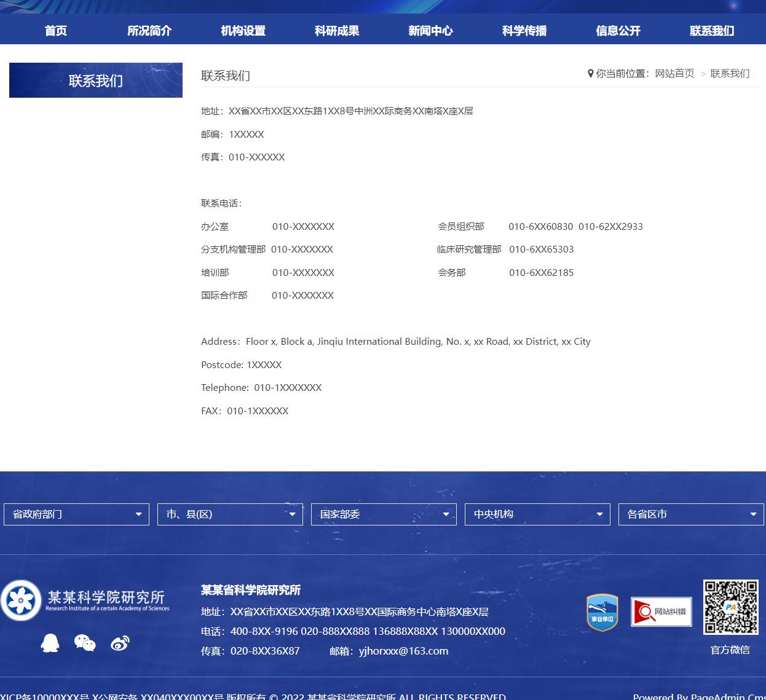The width and height of the screenshot is (766, 700).
Task: Click the 事业单位 shield badge
Action: click(x=602, y=612)
